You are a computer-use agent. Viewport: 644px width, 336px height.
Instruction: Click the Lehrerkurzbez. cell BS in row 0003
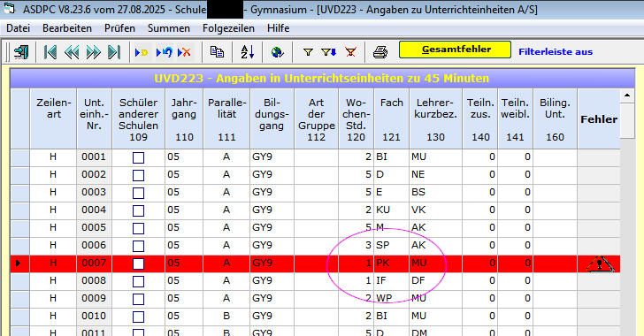coord(435,193)
